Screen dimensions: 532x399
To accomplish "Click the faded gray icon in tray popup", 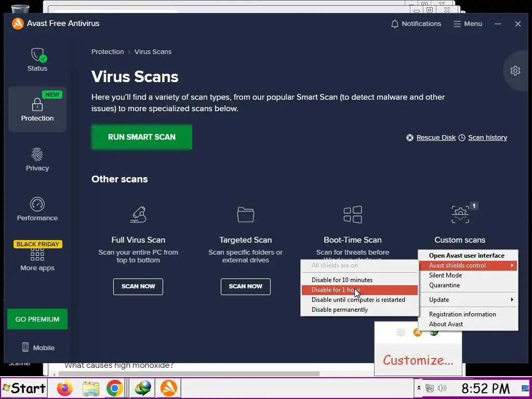I will pyautogui.click(x=401, y=332).
